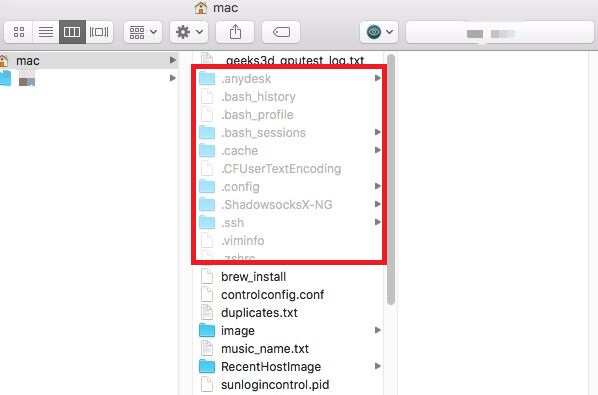The image size is (598, 395).
Task: Click the .ssh folder icon
Action: [207, 222]
